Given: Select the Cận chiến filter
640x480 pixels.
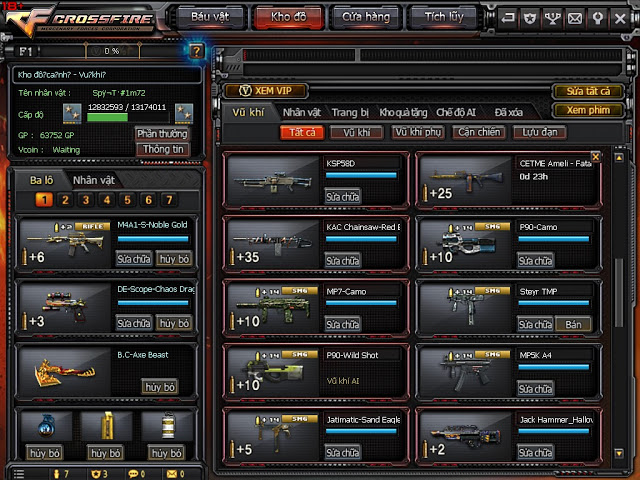Looking at the screenshot, I should (479, 133).
